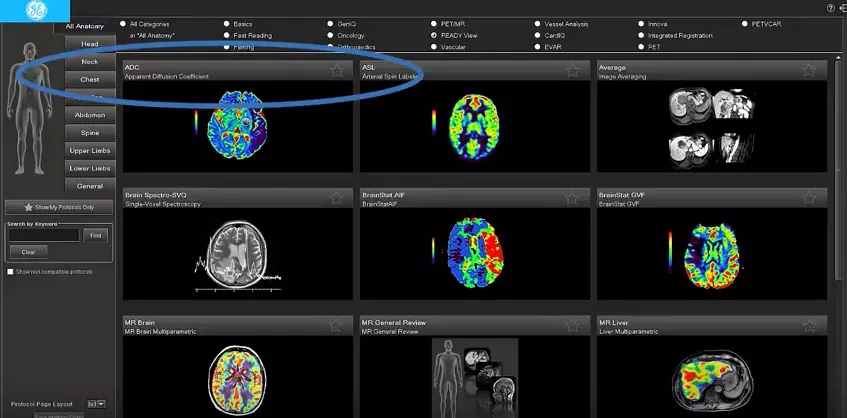This screenshot has width=847, height=418.
Task: Click the Search by Keyword field
Action: [44, 235]
